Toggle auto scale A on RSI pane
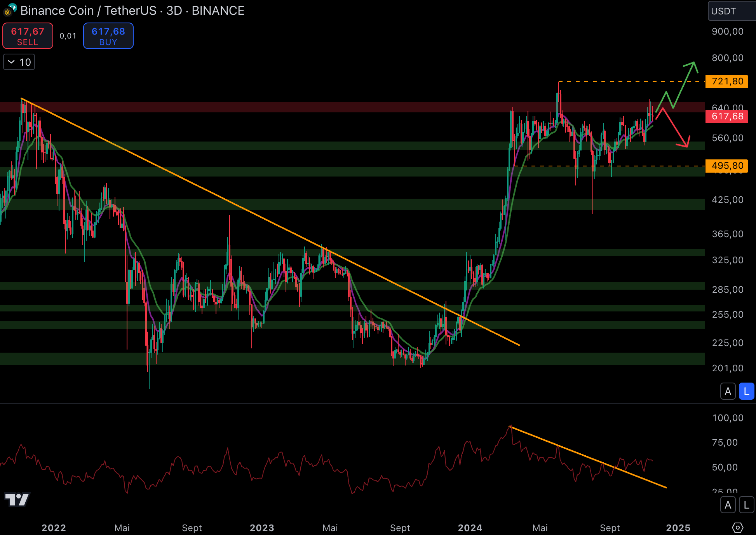The image size is (756, 535). 728,505
